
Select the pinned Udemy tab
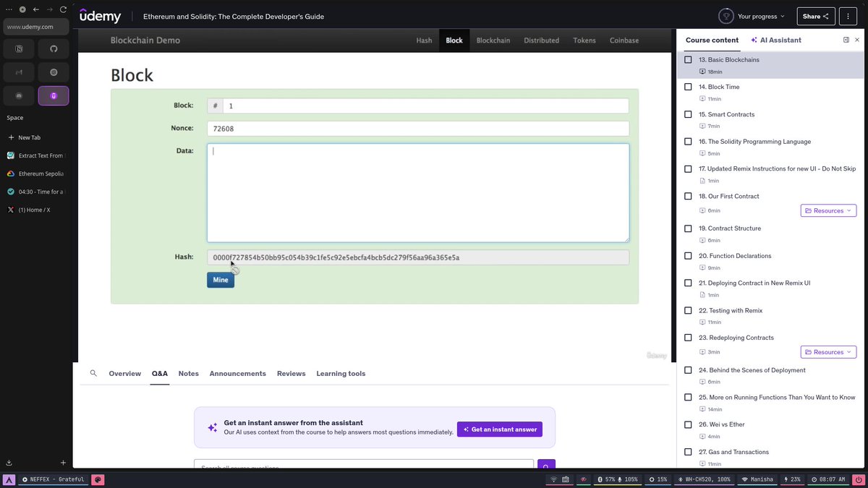[x=54, y=95]
